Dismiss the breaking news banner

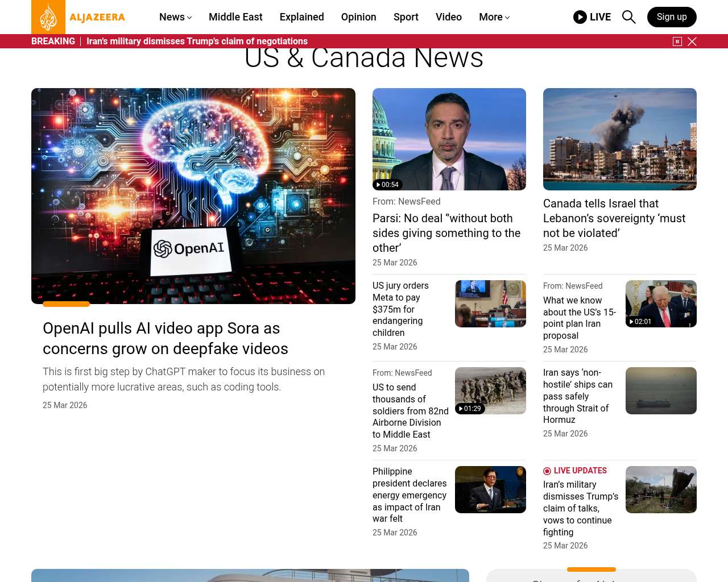coord(692,41)
